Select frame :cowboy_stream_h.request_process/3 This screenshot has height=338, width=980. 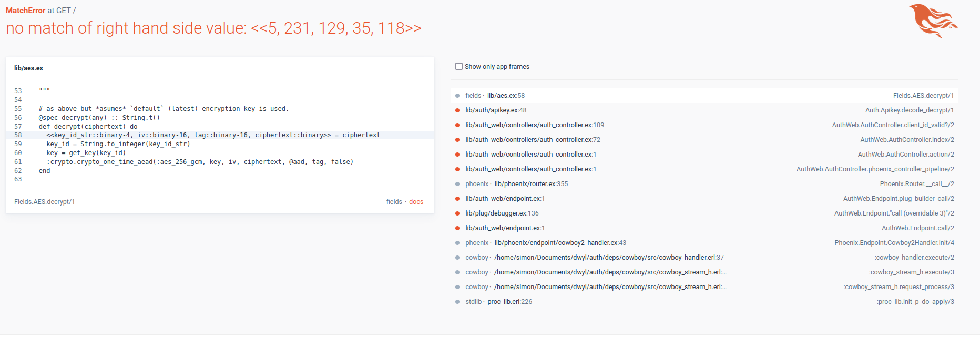click(705, 287)
